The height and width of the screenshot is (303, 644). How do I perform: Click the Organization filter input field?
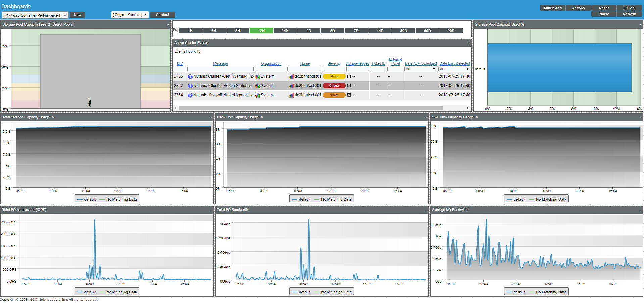coord(271,69)
